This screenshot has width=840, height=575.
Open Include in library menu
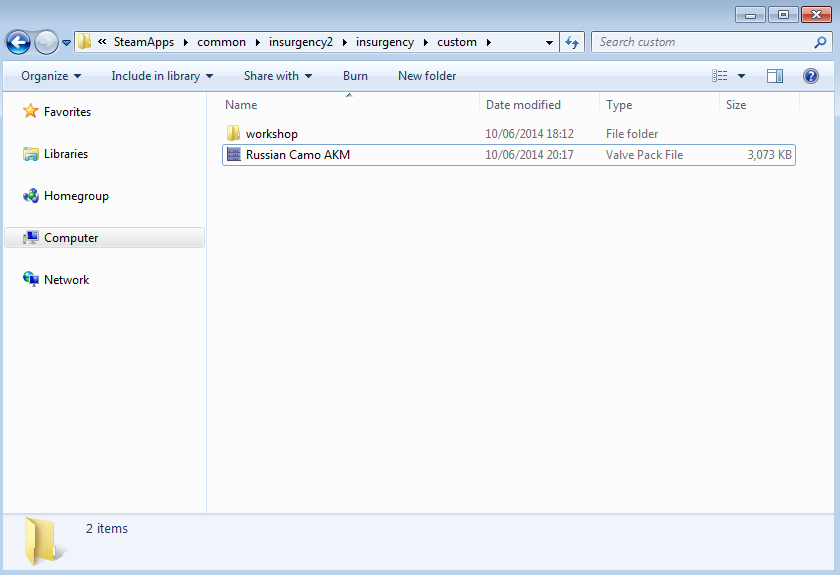point(162,76)
